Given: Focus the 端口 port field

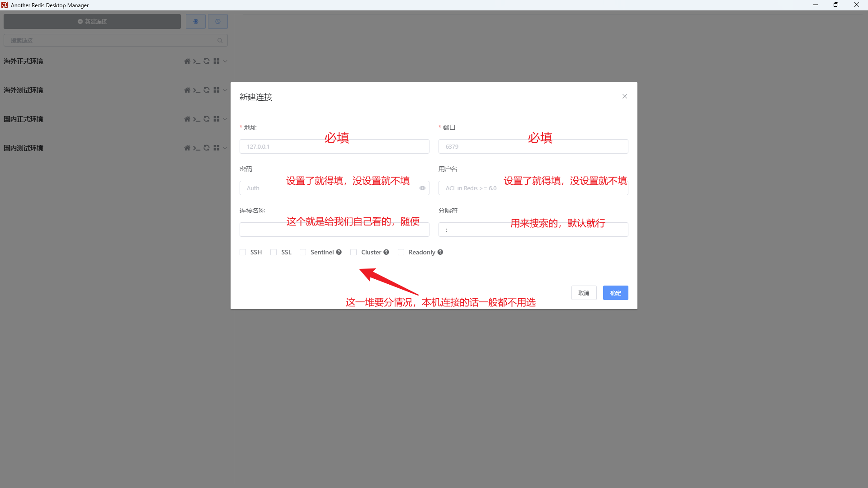Looking at the screenshot, I should tap(533, 146).
